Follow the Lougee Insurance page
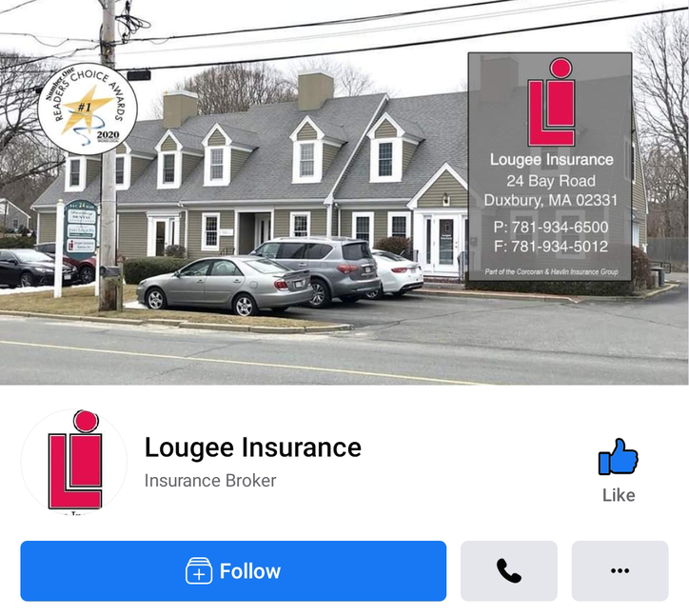Image resolution: width=689 pixels, height=616 pixels. [x=233, y=570]
